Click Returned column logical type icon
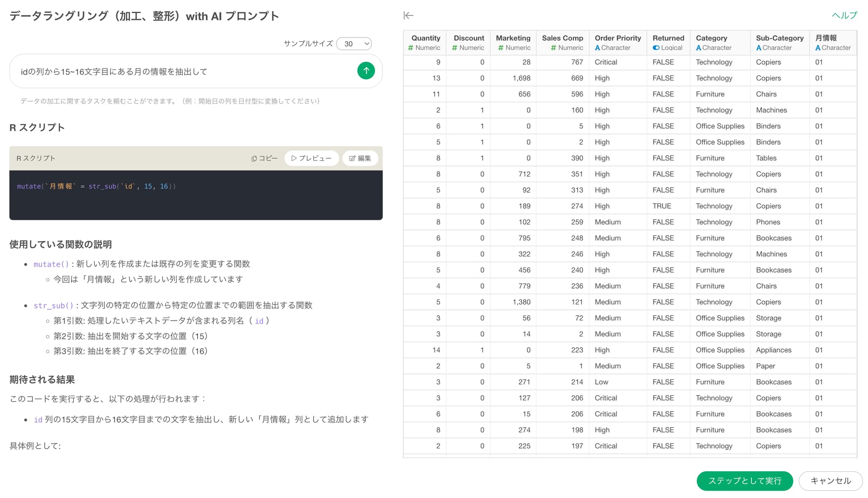 tap(656, 48)
